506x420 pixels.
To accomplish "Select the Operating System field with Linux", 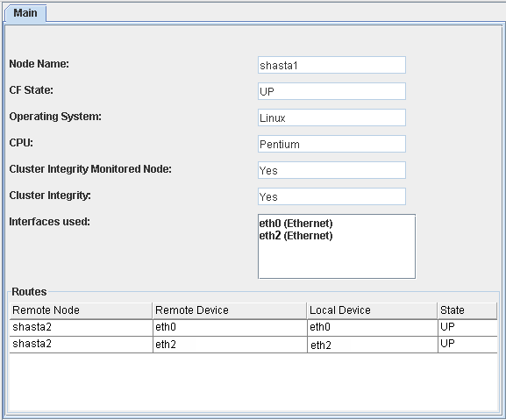I will click(331, 117).
